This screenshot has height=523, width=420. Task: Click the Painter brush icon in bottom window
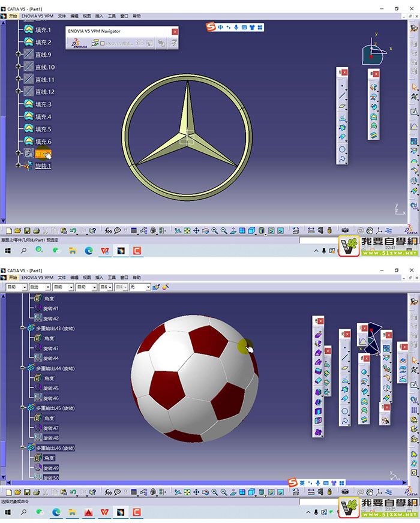click(156, 287)
